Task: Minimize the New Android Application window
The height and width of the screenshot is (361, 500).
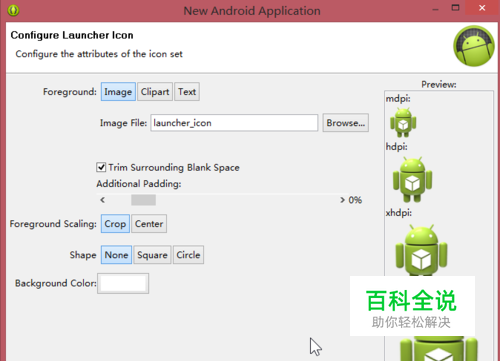Action: coord(435,9)
